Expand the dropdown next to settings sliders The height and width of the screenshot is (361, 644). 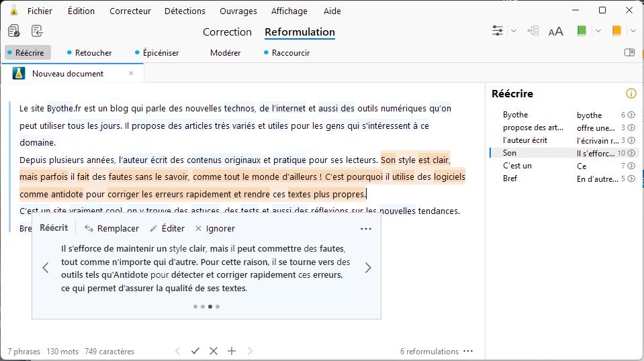coord(514,31)
